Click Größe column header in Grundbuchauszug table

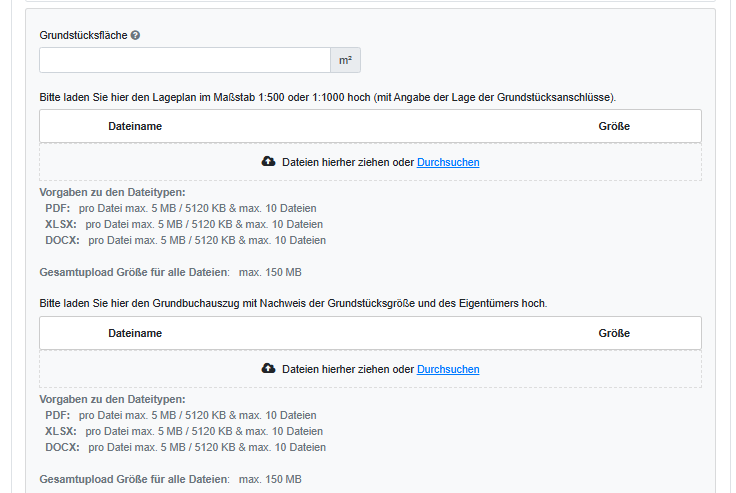614,333
